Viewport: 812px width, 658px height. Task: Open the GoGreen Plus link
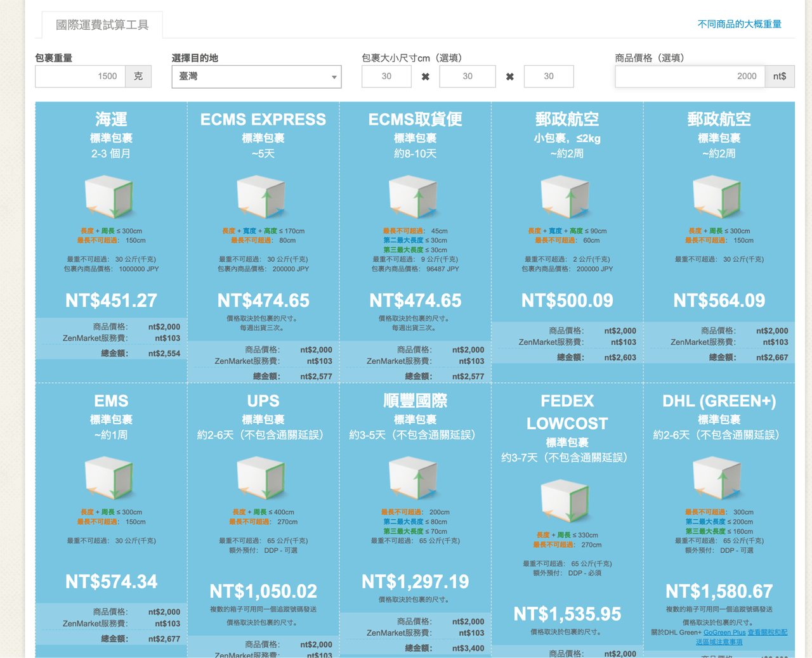pyautogui.click(x=724, y=632)
